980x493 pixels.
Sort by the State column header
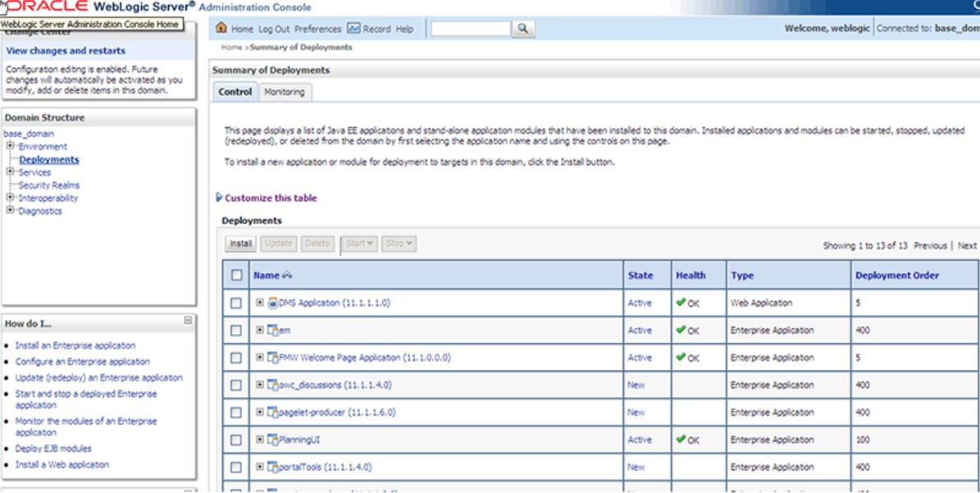click(640, 275)
